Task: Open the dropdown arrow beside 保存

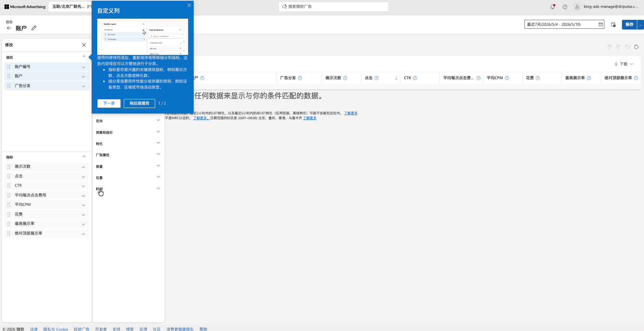Action: (641, 25)
